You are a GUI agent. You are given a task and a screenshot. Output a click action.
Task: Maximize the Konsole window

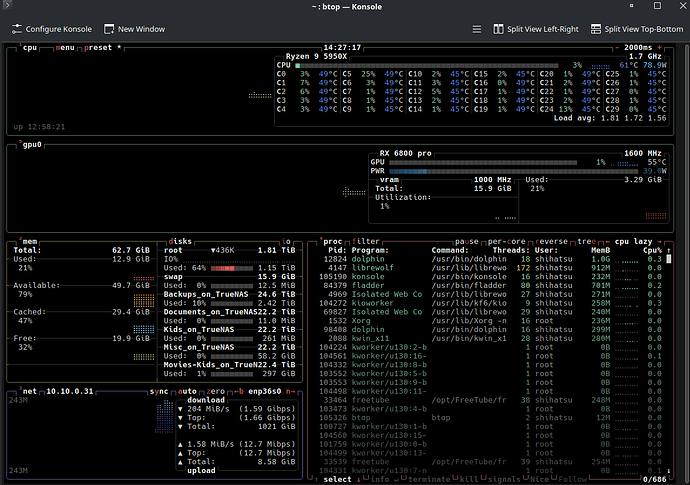tap(657, 6)
